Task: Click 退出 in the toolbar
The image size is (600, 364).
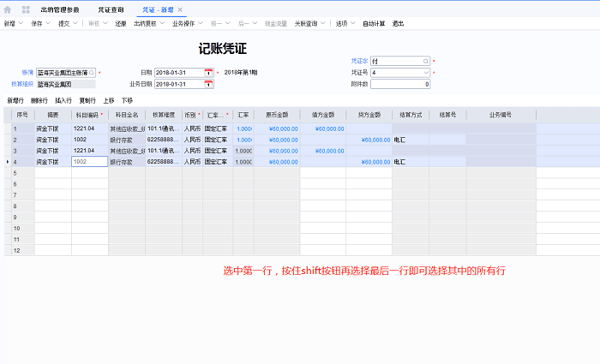Action: [x=398, y=24]
